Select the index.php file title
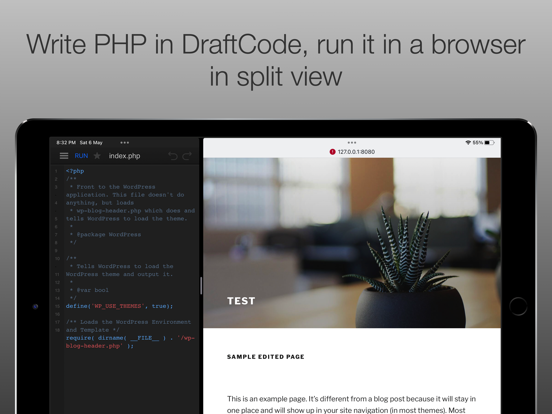The width and height of the screenshot is (552, 414). 124,156
